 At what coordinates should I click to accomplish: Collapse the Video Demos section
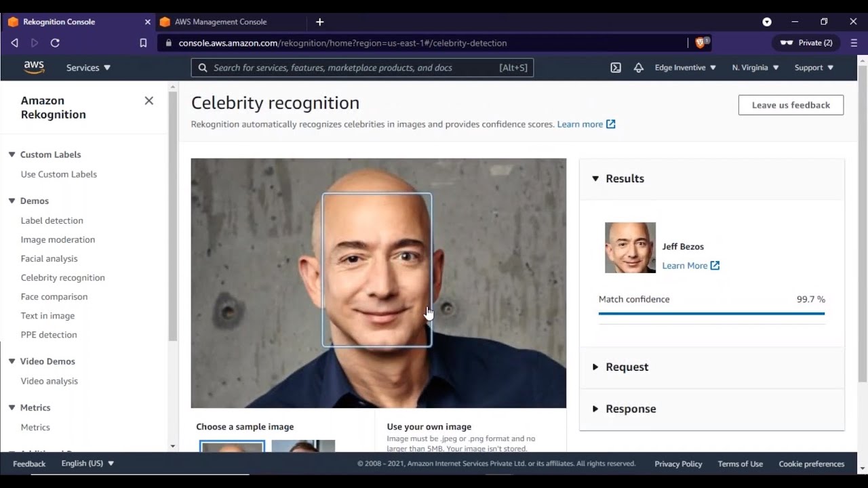(12, 361)
